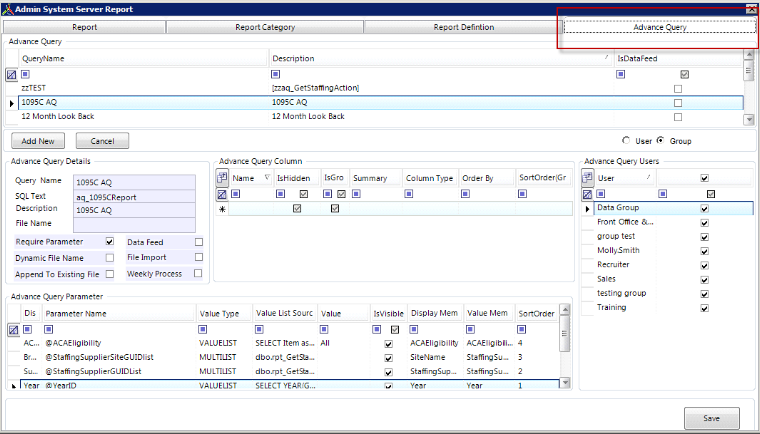Screen dimensions: 760x434
Task: Click the Query Name input field
Action: [x=134, y=182]
